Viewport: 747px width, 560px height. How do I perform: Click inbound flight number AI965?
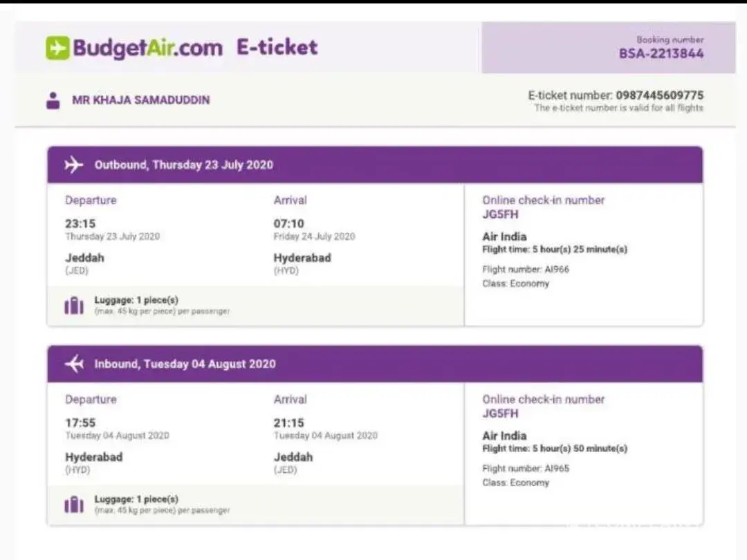[556, 468]
